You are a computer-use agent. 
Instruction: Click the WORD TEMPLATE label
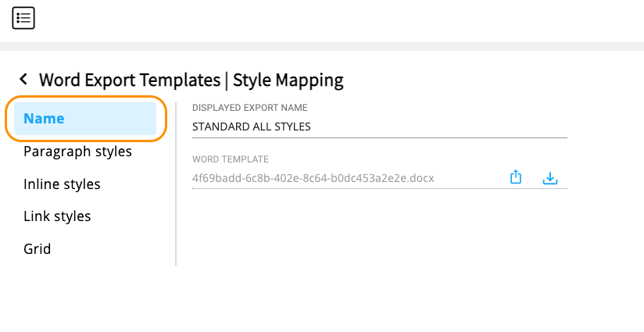[x=231, y=159]
